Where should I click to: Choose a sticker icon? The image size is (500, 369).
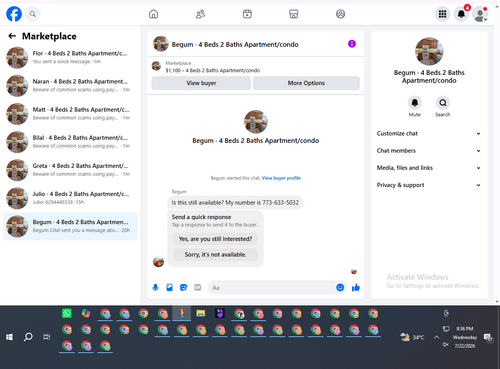tap(183, 287)
